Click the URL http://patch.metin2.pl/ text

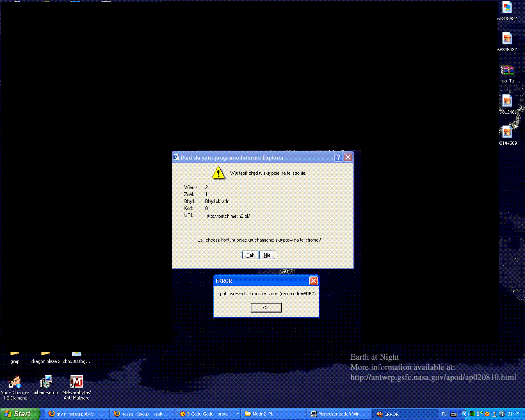[228, 216]
